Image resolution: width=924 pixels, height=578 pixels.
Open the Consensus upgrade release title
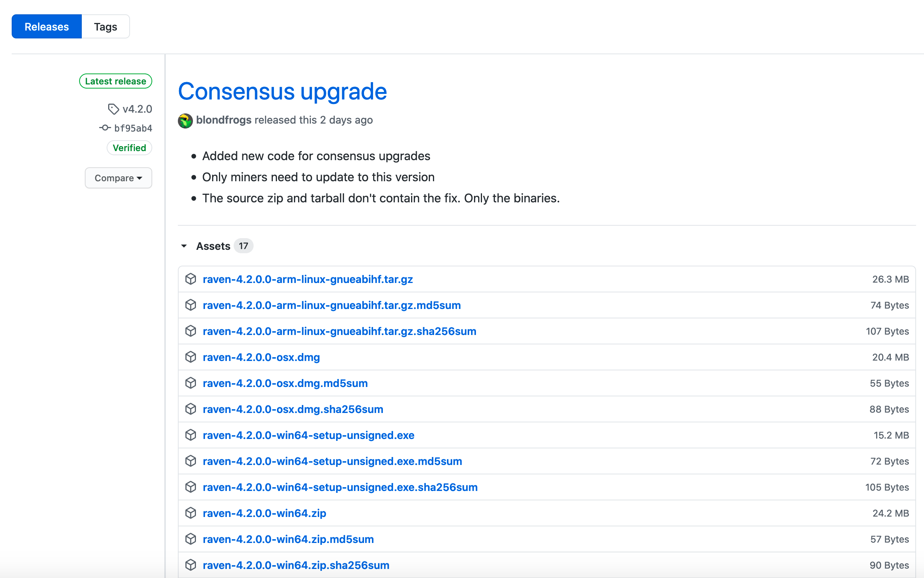click(x=283, y=91)
